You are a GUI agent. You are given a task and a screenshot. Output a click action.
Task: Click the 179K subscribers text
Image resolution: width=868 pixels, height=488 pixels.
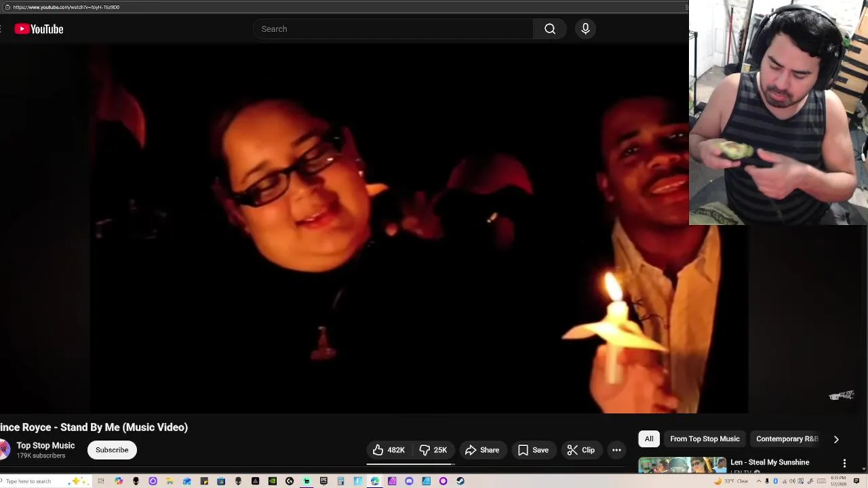pyautogui.click(x=41, y=456)
